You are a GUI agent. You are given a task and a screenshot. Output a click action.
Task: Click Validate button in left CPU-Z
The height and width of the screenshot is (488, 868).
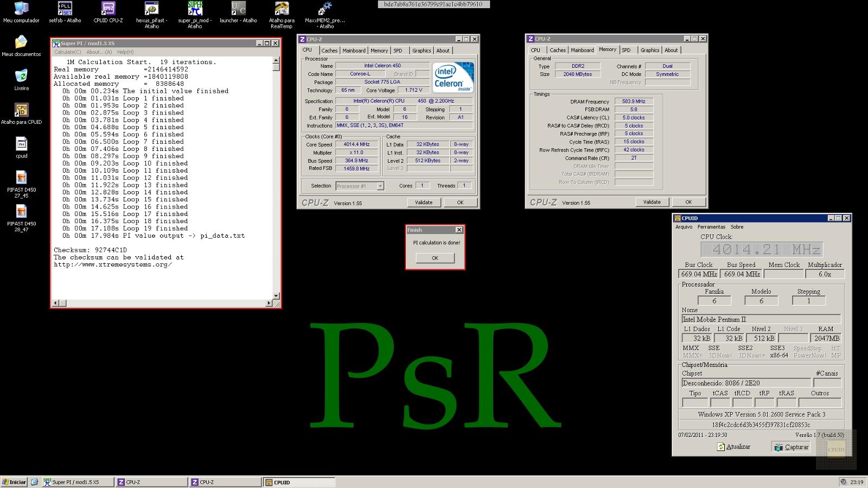click(x=424, y=202)
